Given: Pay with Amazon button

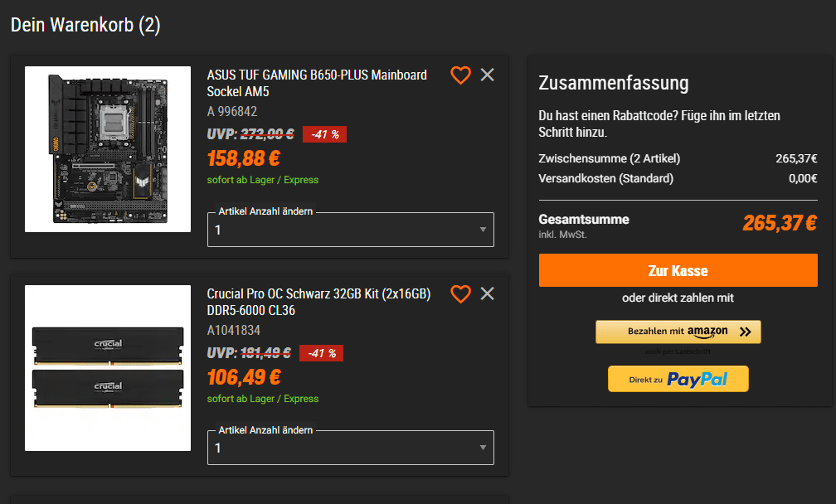Looking at the screenshot, I should [678, 332].
